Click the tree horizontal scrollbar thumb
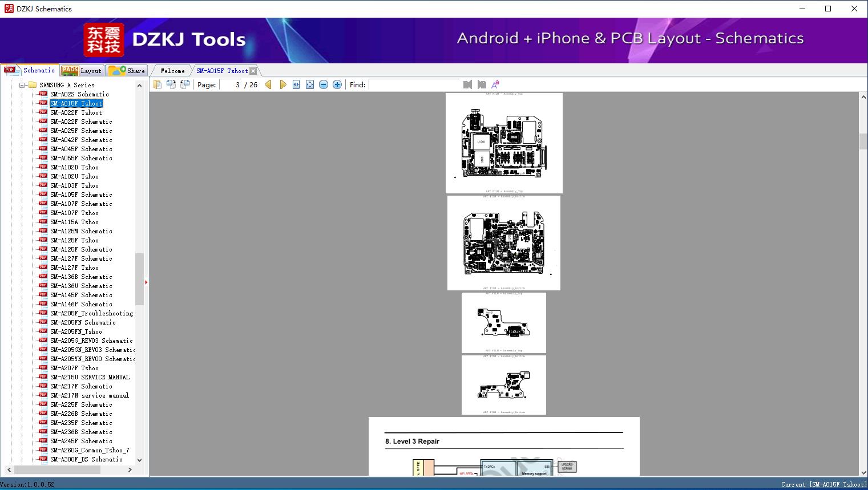868x490 pixels. click(57, 470)
